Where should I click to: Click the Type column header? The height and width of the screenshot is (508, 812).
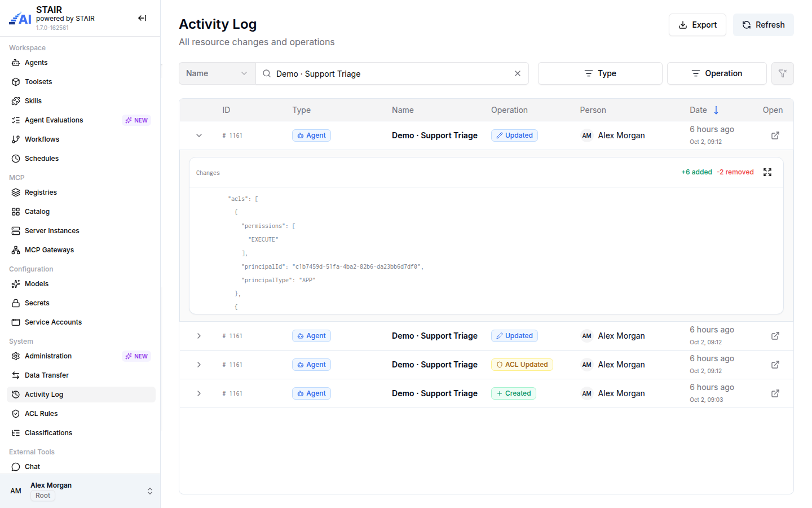pos(302,110)
